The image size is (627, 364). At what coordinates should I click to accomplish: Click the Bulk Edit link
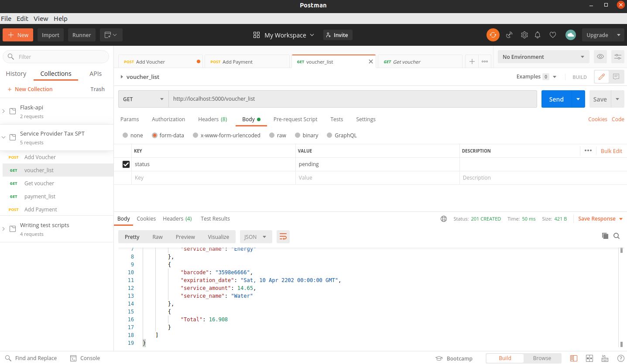pyautogui.click(x=611, y=150)
